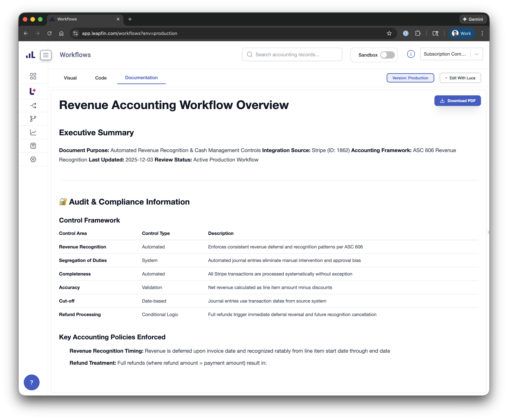Select the branching workflows icon
The height and width of the screenshot is (420, 508).
(x=33, y=119)
